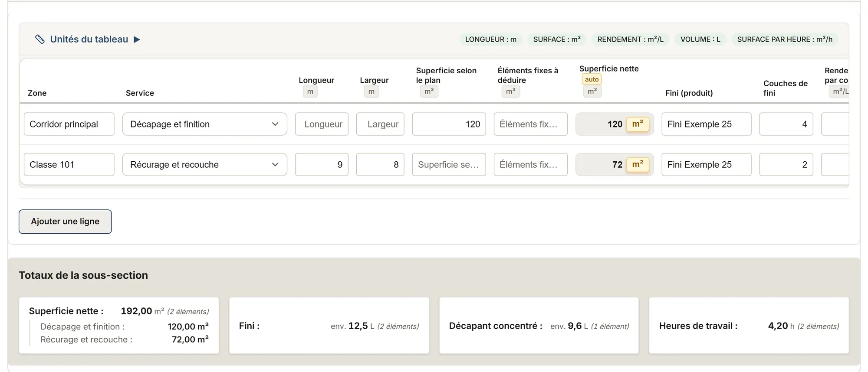Click the Totaux de la sous-section heading
The width and height of the screenshot is (868, 372).
point(83,275)
